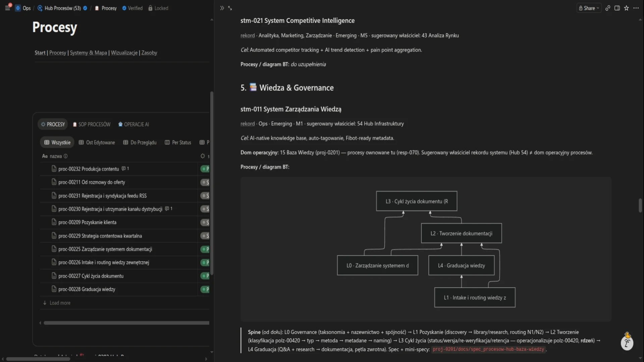Click page icon of proc-00227 row
Image resolution: width=644 pixels, height=362 pixels.
coord(54,276)
